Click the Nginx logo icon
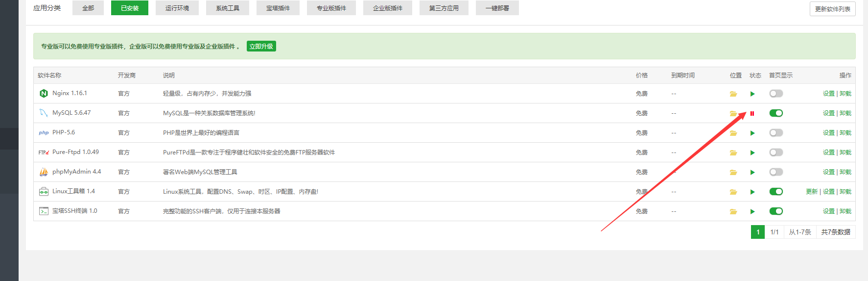Image resolution: width=868 pixels, height=281 pixels. click(44, 93)
